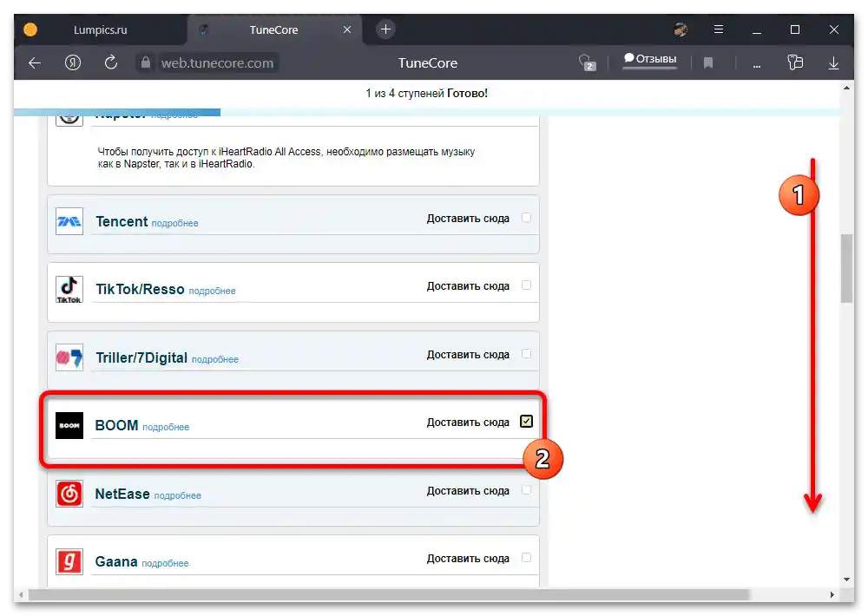Screen dimensions: 868x616
Task: Enable delivery checkbox for Tencent
Action: pyautogui.click(x=527, y=218)
